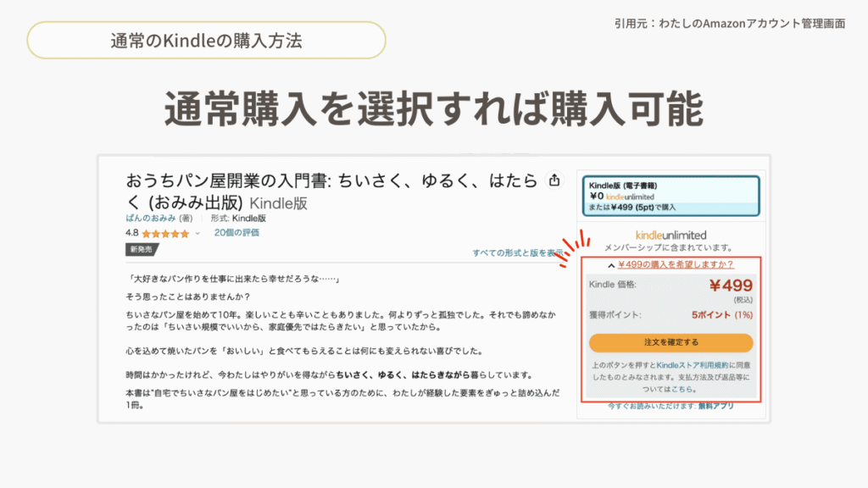This screenshot has width=868, height=488.
Task: Open author link ぱんのおみみ
Action: [151, 218]
